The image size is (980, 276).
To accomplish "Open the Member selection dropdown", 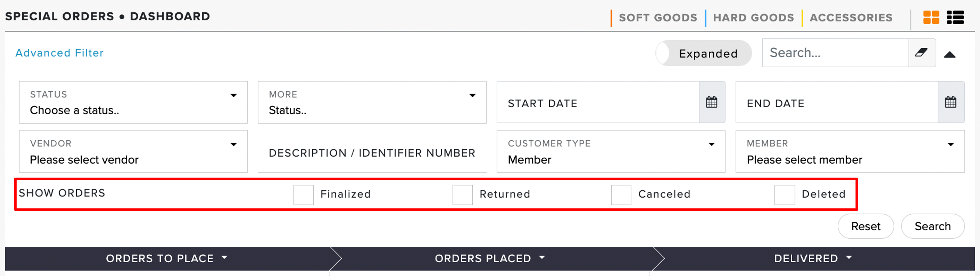I will pyautogui.click(x=850, y=151).
